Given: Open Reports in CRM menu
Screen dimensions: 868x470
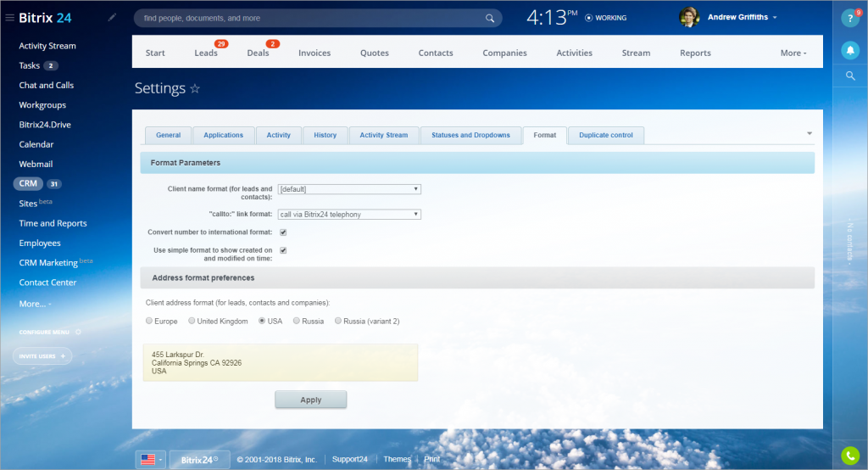Looking at the screenshot, I should click(x=695, y=53).
